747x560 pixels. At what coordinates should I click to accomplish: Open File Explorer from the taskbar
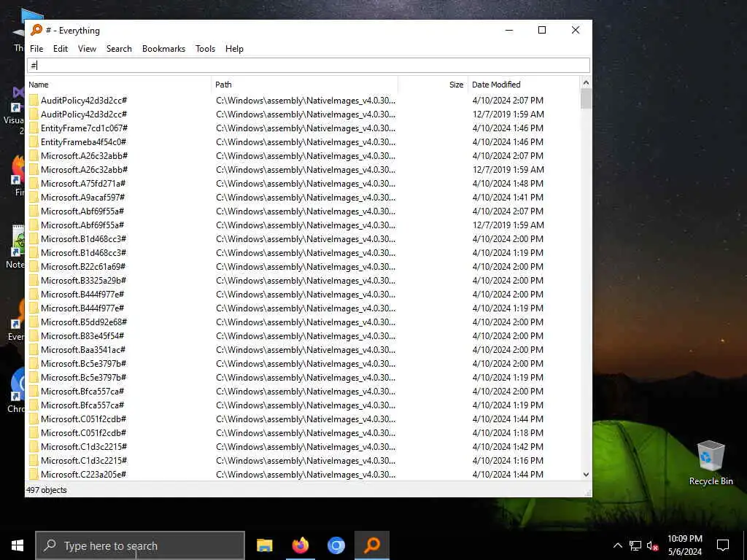coord(264,545)
